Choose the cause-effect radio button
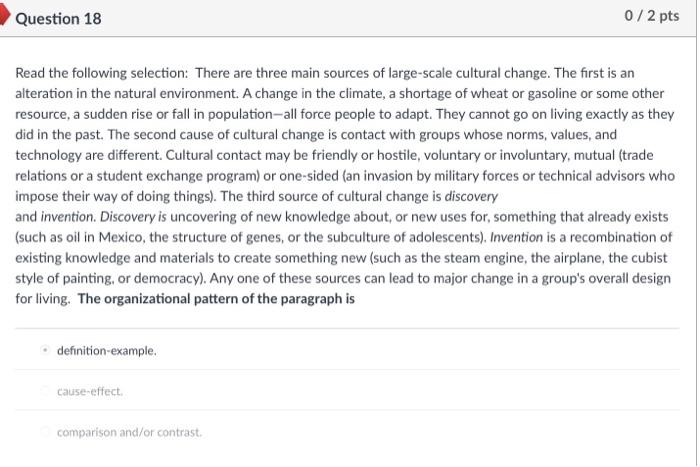 [45, 391]
